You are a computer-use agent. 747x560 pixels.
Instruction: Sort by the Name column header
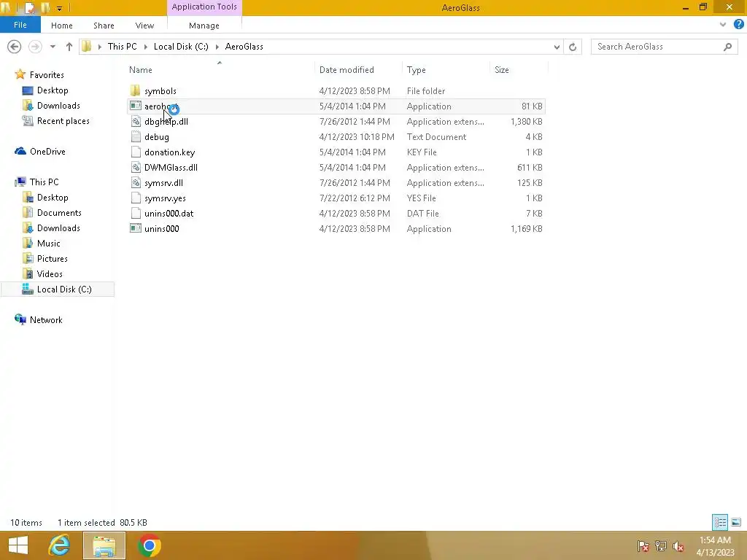click(141, 70)
